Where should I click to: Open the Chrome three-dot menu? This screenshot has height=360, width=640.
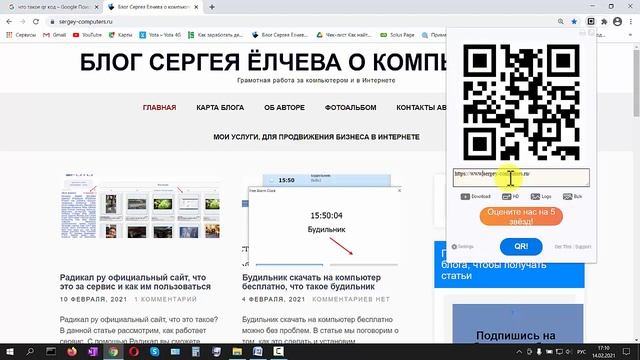631,22
